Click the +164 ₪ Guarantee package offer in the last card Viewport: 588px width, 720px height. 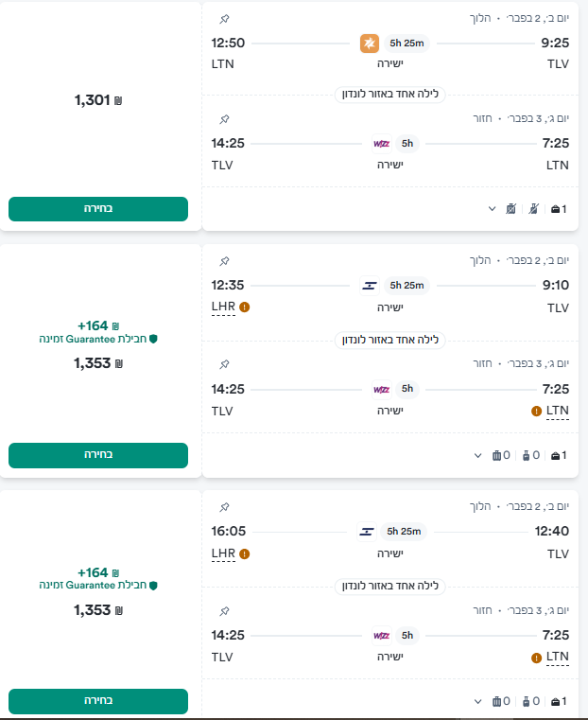[x=98, y=578]
